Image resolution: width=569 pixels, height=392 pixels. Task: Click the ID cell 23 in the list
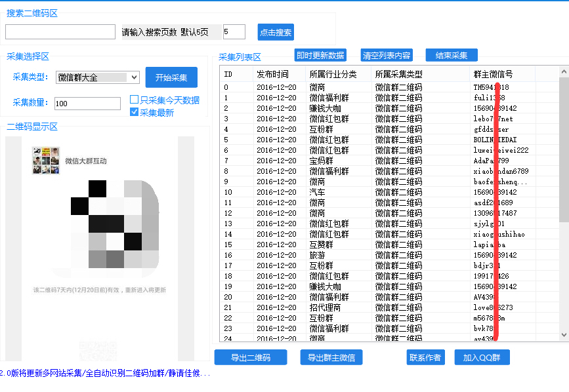(228, 328)
